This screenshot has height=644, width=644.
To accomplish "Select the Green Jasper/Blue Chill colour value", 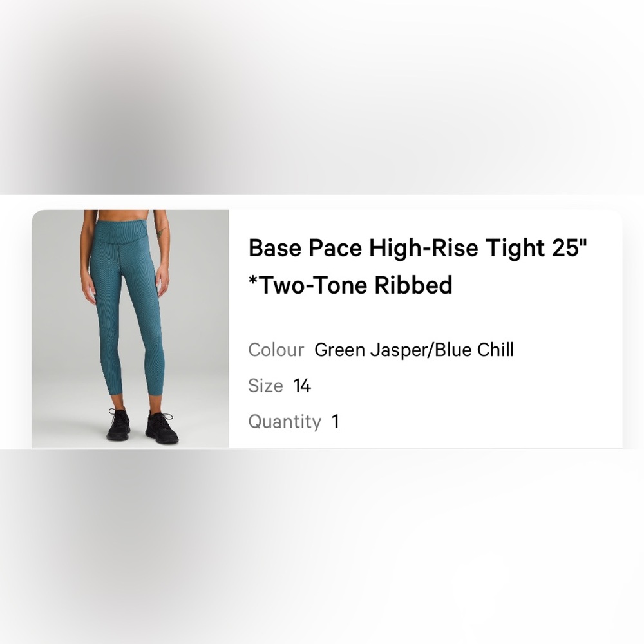I will pyautogui.click(x=414, y=350).
